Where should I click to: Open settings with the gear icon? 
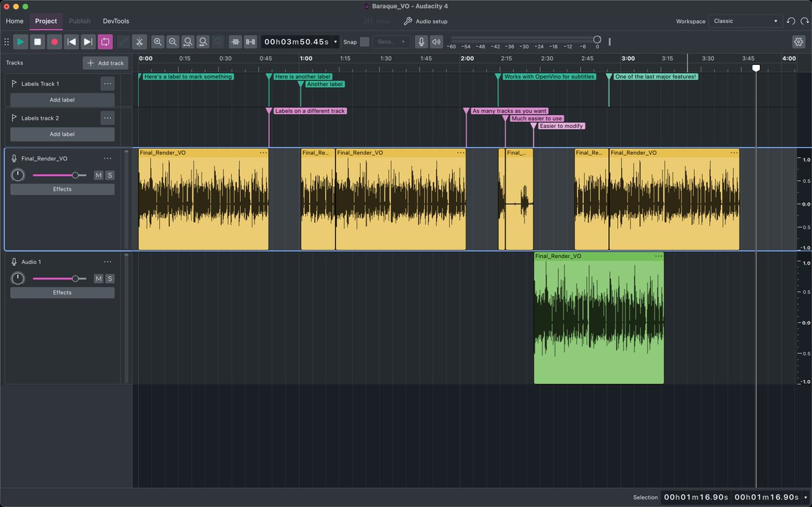coord(799,42)
